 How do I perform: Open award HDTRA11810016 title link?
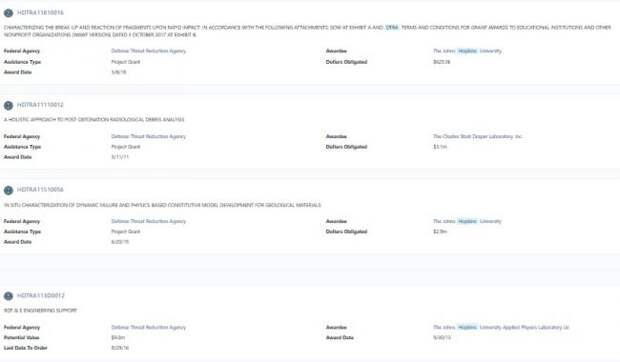pyautogui.click(x=40, y=13)
